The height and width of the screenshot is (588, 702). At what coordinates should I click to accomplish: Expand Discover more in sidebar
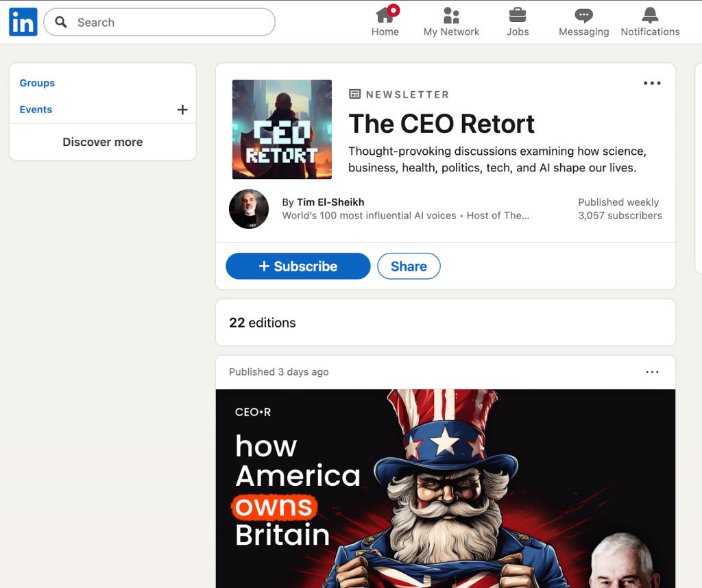pos(103,142)
